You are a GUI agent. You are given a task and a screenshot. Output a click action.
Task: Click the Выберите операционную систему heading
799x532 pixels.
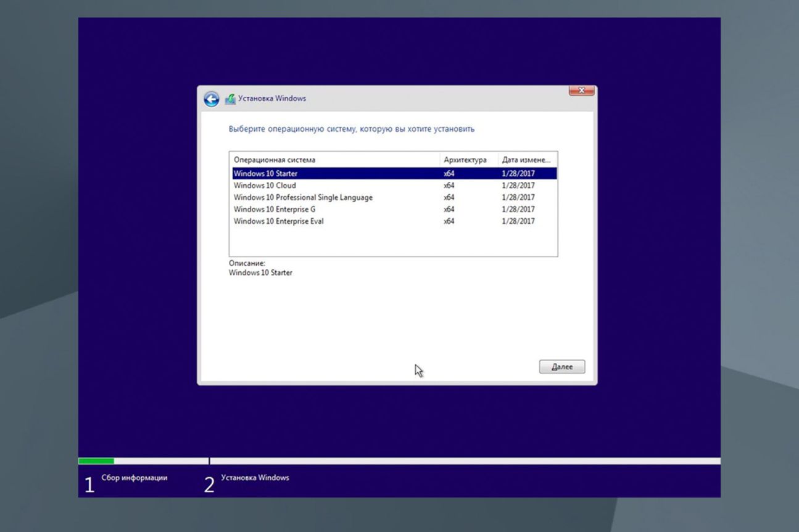point(352,129)
